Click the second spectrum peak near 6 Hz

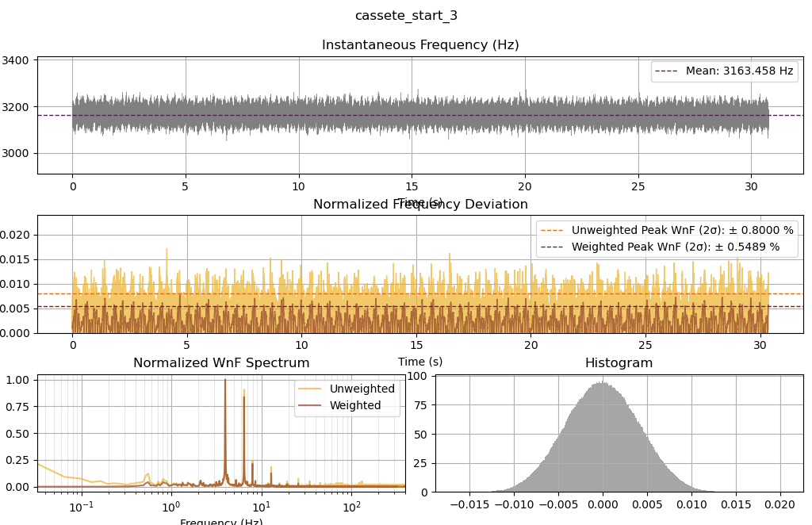coord(244,393)
